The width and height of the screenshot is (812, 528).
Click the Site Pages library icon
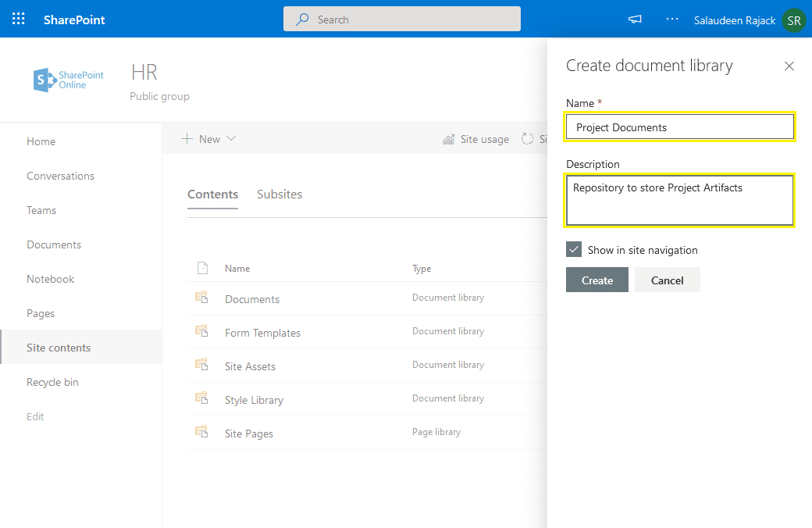coord(202,432)
